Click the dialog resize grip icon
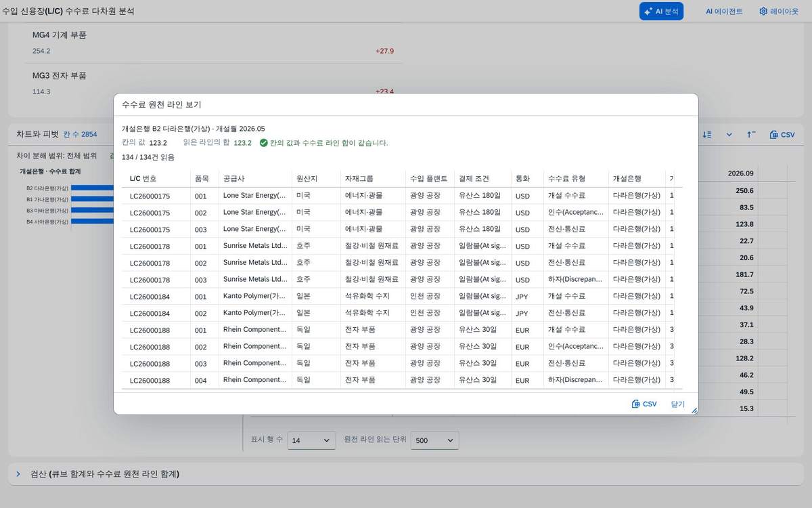 pos(694,410)
